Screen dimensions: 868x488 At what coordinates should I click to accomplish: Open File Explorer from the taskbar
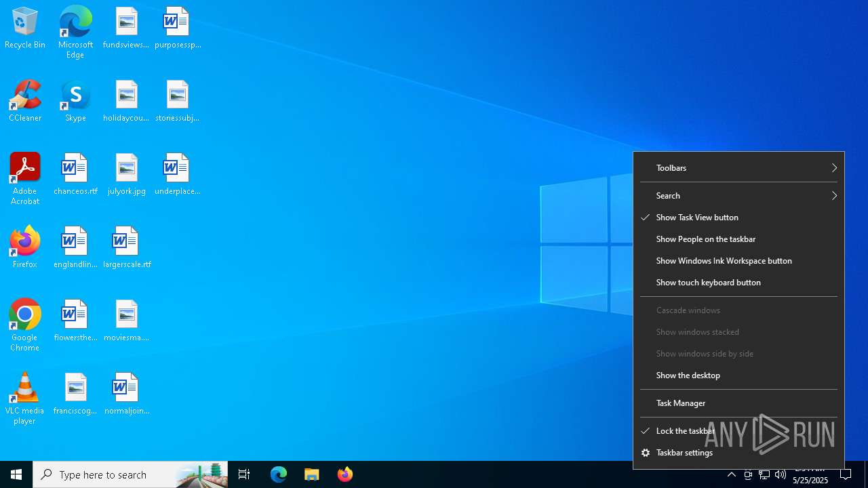click(x=311, y=474)
